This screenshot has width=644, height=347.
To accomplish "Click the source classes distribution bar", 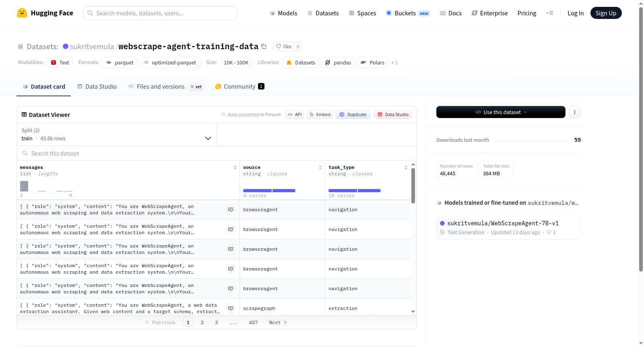I will pos(269,191).
